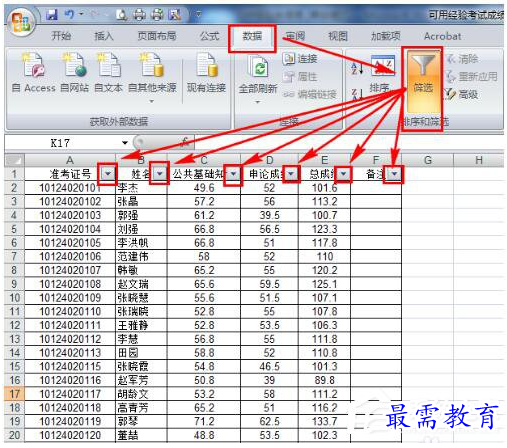Open the customize quick access toolbar dropdown

tap(198, 15)
